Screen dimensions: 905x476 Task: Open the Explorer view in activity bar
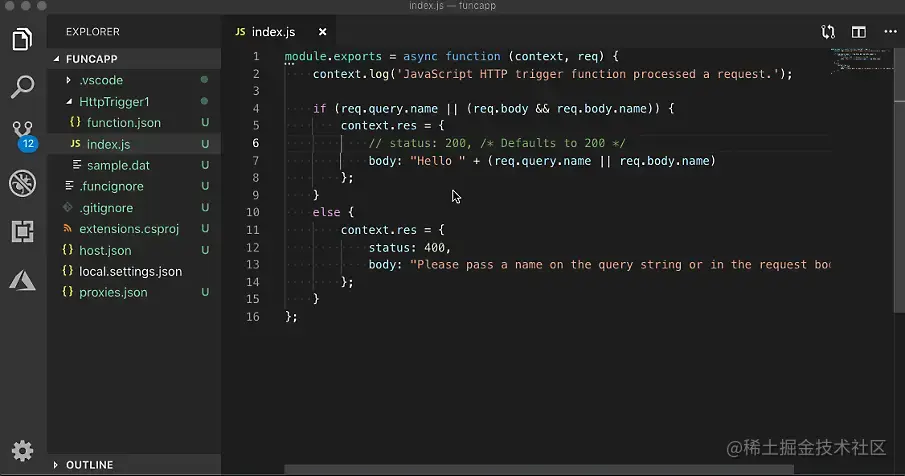click(22, 39)
